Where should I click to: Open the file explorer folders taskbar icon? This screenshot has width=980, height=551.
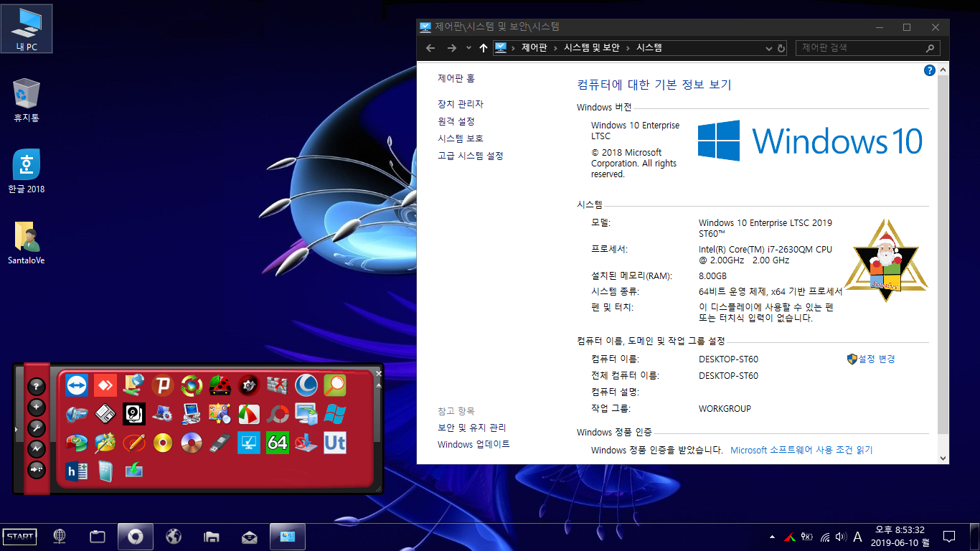click(x=211, y=537)
